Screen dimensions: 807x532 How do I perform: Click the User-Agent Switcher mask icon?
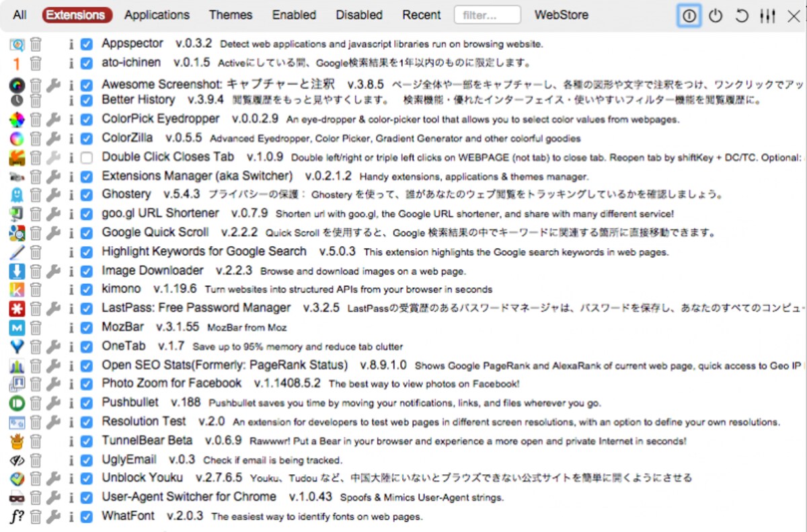pos(17,498)
